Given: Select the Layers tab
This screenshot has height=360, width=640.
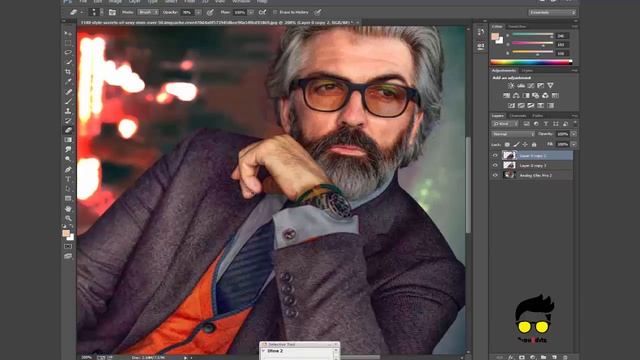Looking at the screenshot, I should click(498, 116).
